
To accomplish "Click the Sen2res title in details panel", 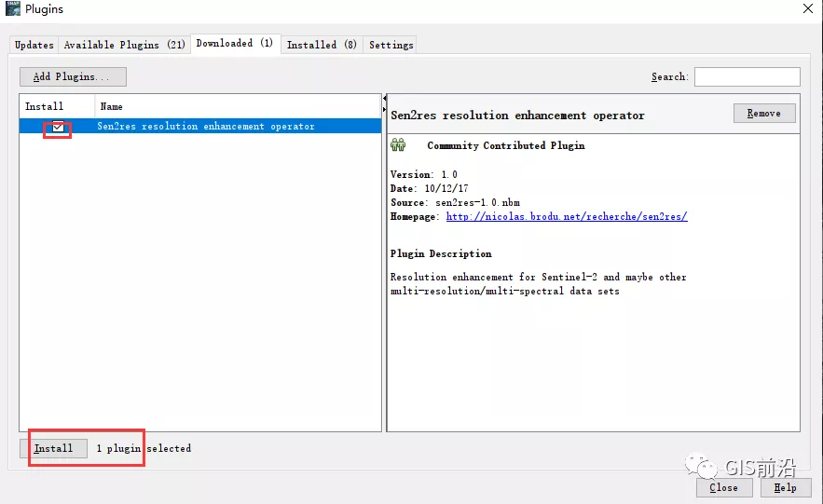I will click(517, 116).
